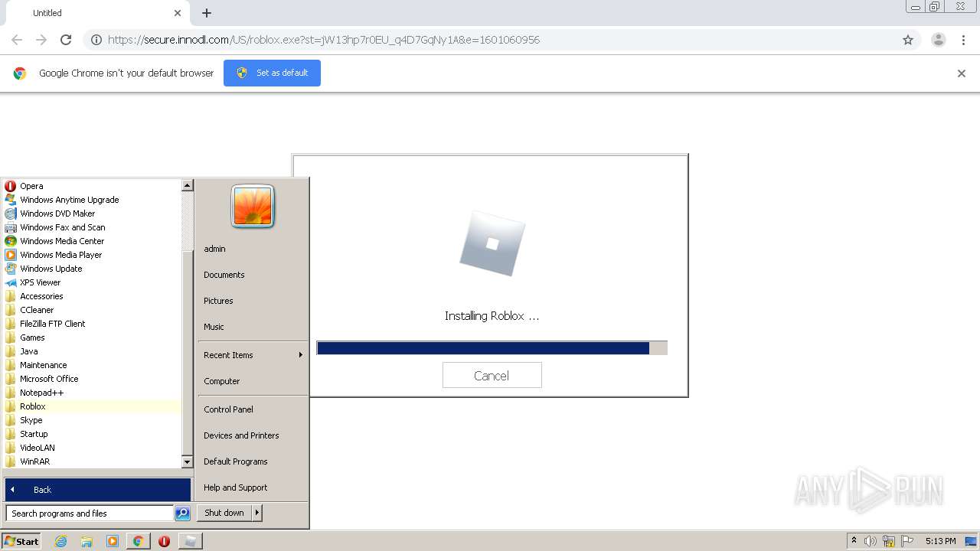Go forward in Chrome
This screenshot has width=980, height=551.
pyautogui.click(x=41, y=40)
